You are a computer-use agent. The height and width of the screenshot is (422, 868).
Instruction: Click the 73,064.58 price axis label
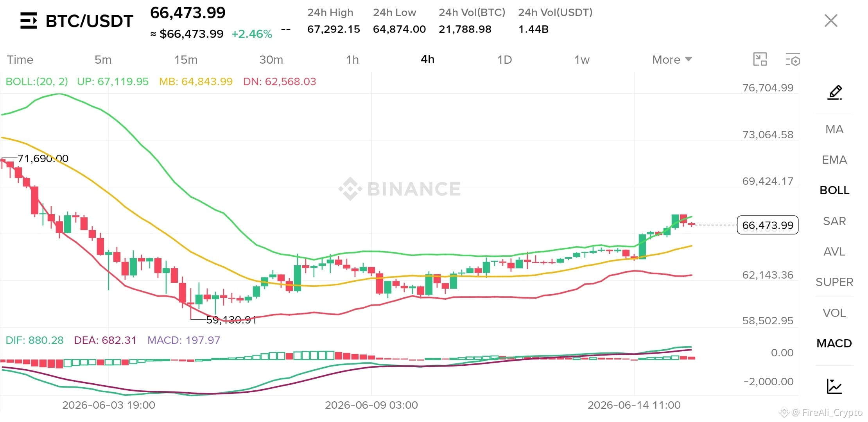point(768,134)
